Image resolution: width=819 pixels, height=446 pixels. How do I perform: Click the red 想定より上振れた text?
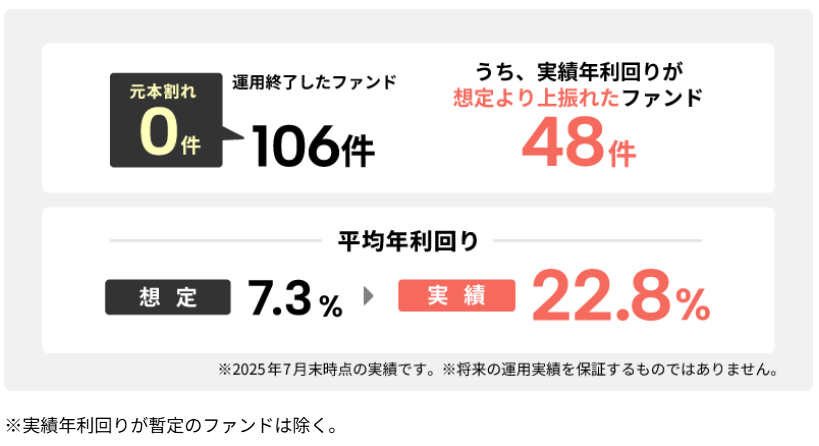(x=536, y=98)
